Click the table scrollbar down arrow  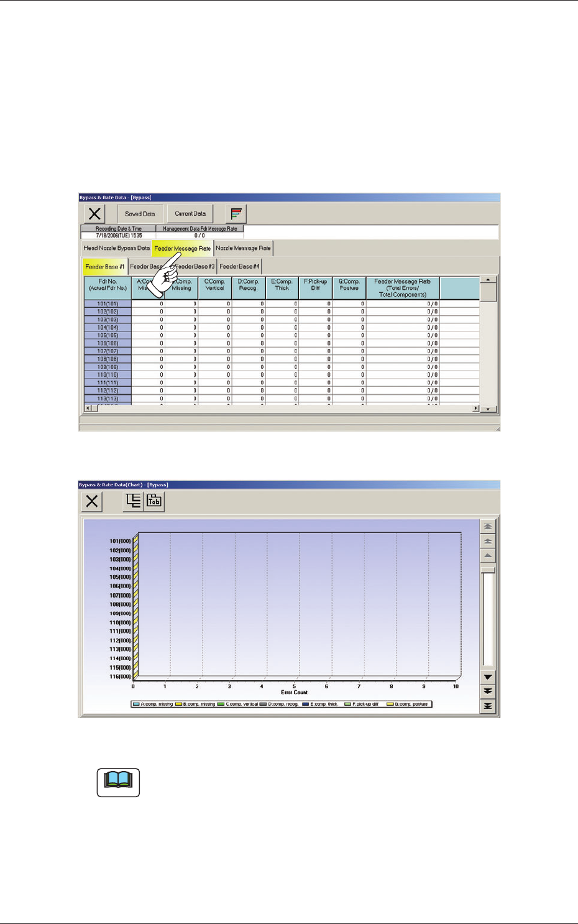tap(489, 409)
